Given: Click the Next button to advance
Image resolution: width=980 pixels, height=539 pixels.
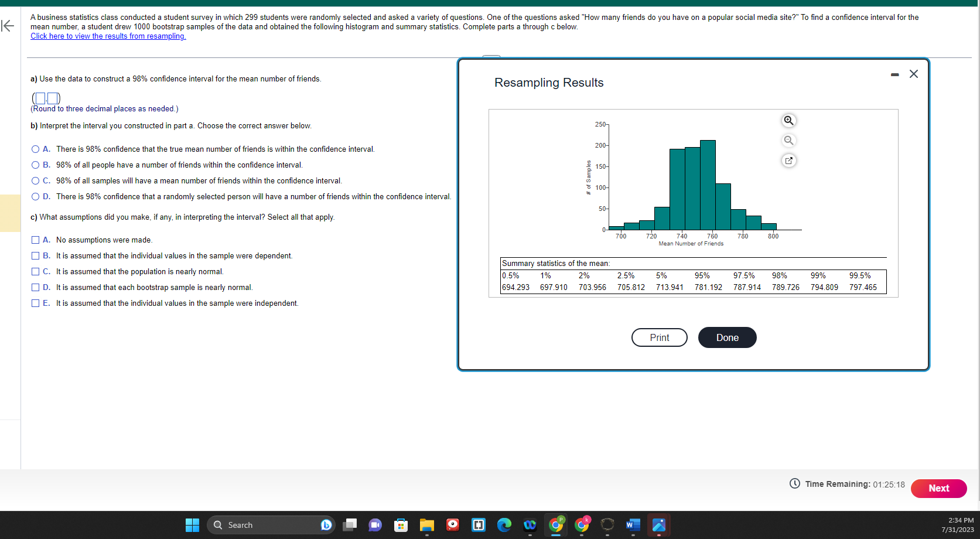Looking at the screenshot, I should tap(938, 488).
